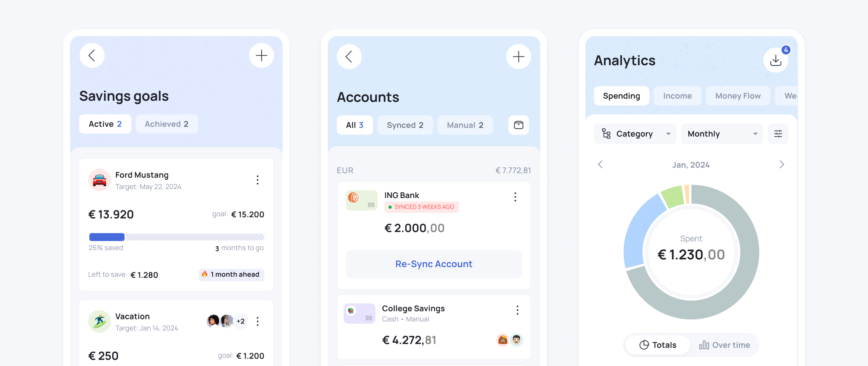Image resolution: width=868 pixels, height=366 pixels.
Task: Go back from Savings goals screen
Action: tap(92, 56)
